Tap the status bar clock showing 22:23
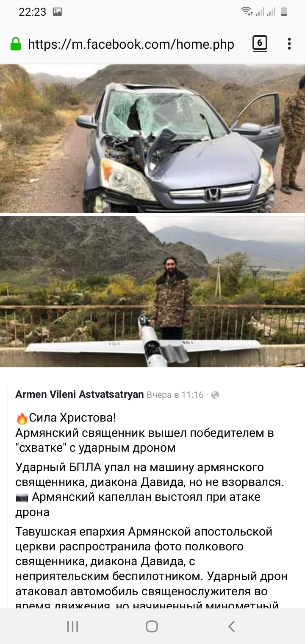Screen dimensions: 305x644 (32, 12)
